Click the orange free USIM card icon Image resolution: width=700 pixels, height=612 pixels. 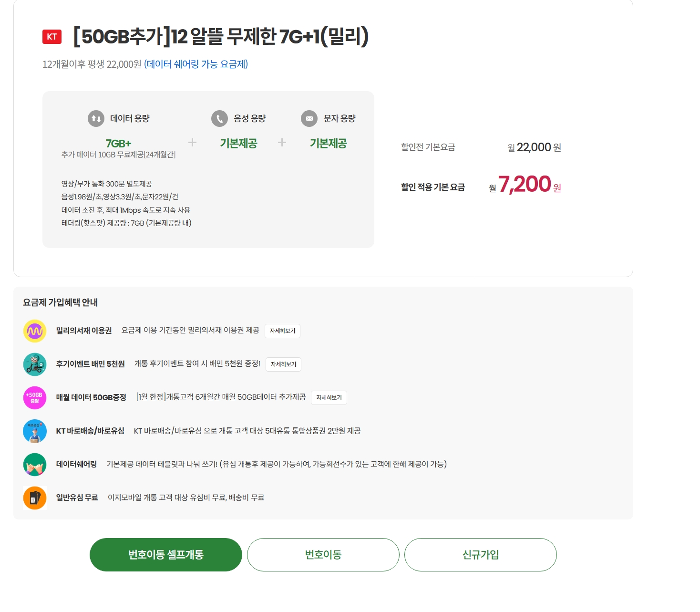35,498
